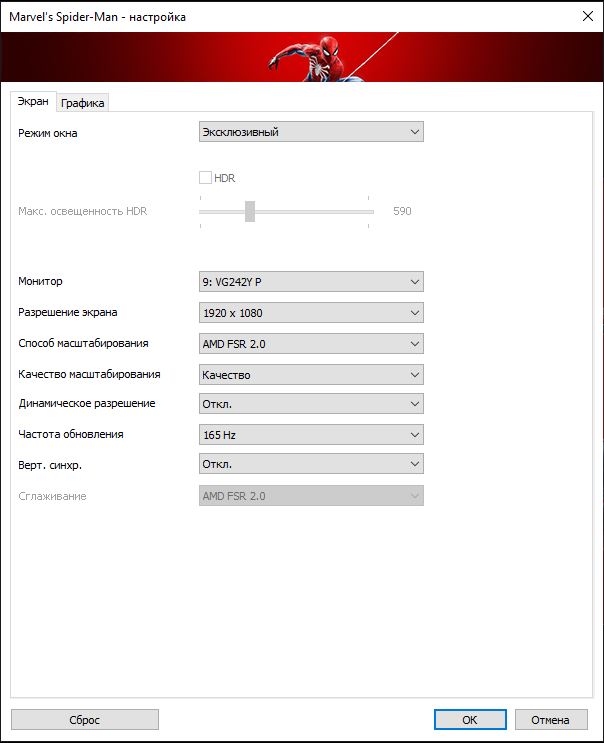Open the Частота обновления dropdown
This screenshot has width=604, height=743.
tap(311, 435)
